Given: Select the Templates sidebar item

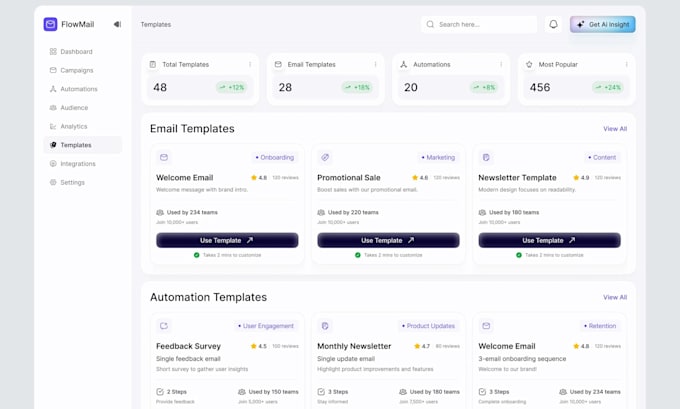Looking at the screenshot, I should pos(82,145).
